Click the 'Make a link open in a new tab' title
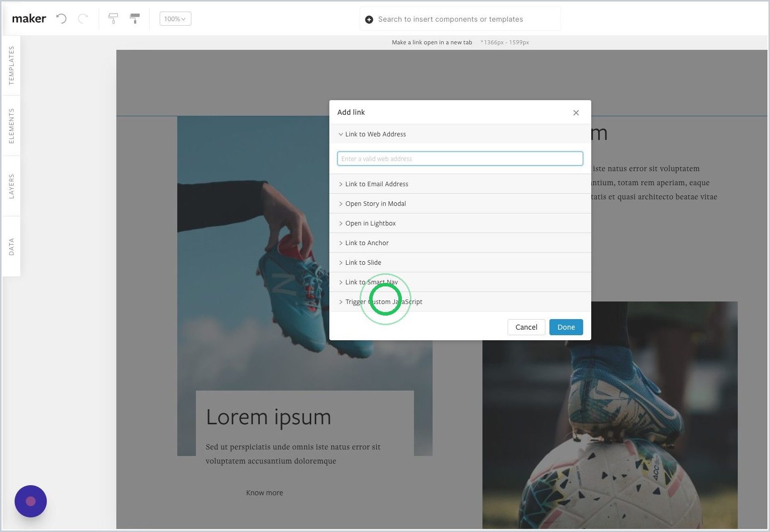Viewport: 770px width, 532px height. pos(432,42)
